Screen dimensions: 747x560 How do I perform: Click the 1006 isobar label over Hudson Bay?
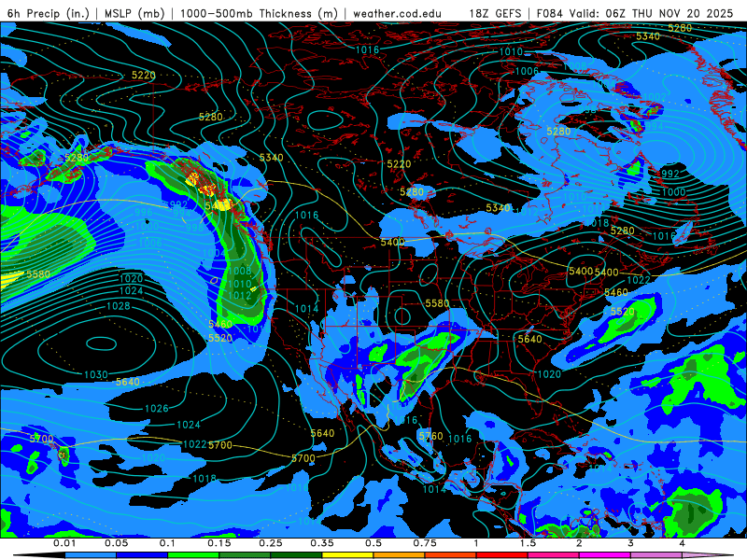527,71
